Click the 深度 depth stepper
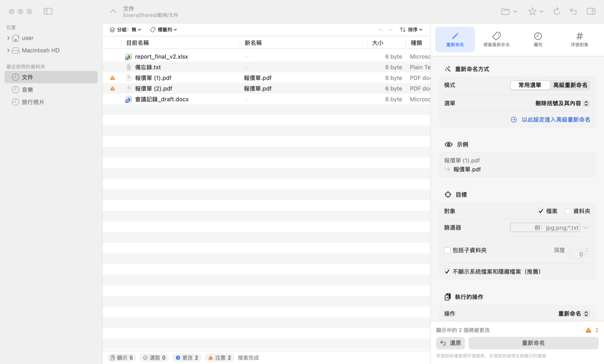Image resolution: width=604 pixels, height=364 pixels. [x=587, y=250]
